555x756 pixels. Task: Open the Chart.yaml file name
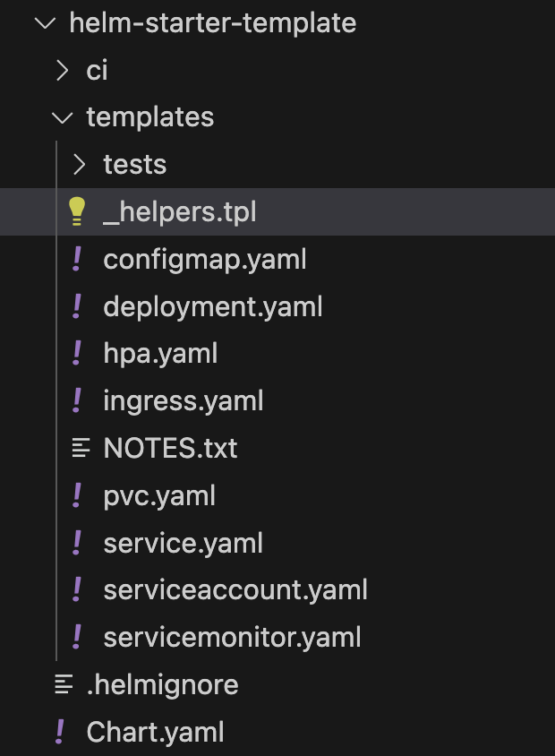tap(155, 732)
